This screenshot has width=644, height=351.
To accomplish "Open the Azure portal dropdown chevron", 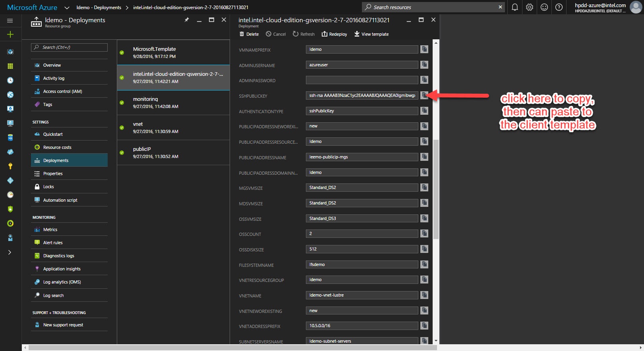I will point(67,8).
